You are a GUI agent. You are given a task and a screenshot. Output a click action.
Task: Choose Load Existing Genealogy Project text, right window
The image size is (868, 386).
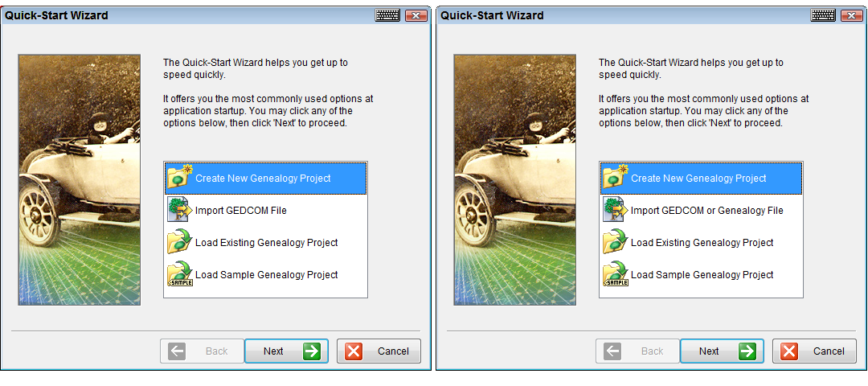click(x=702, y=243)
